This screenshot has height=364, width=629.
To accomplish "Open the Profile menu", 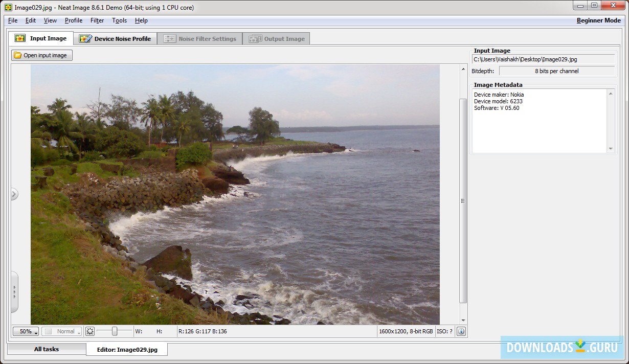I will pyautogui.click(x=74, y=20).
